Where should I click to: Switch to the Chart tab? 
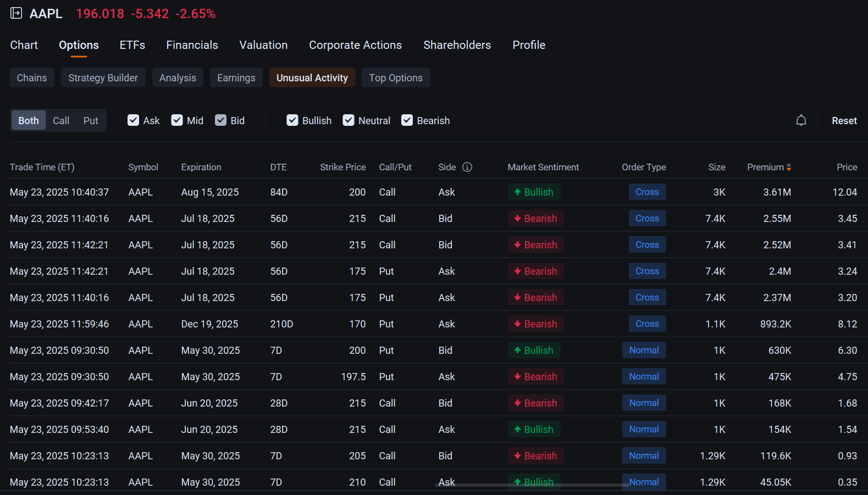point(24,45)
